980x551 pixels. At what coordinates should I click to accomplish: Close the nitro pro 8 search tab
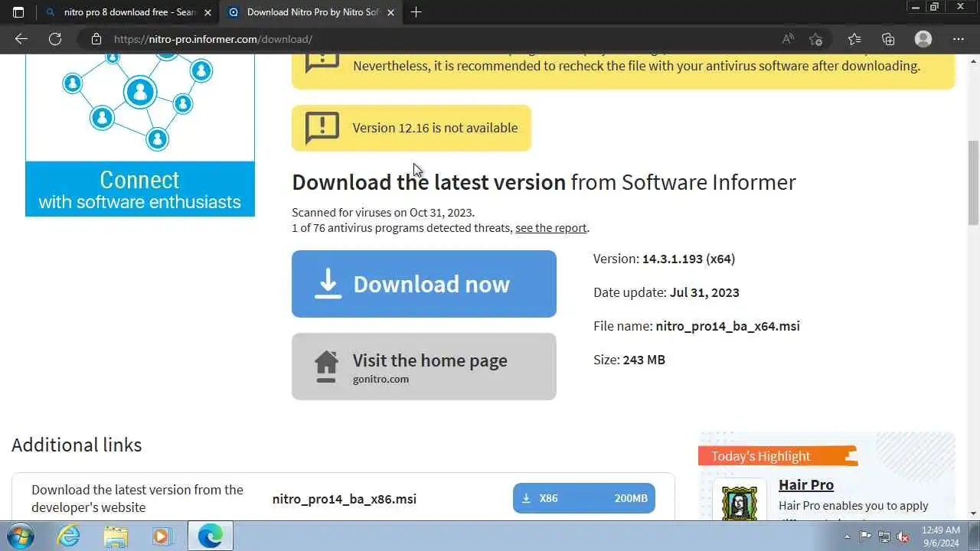coord(207,12)
